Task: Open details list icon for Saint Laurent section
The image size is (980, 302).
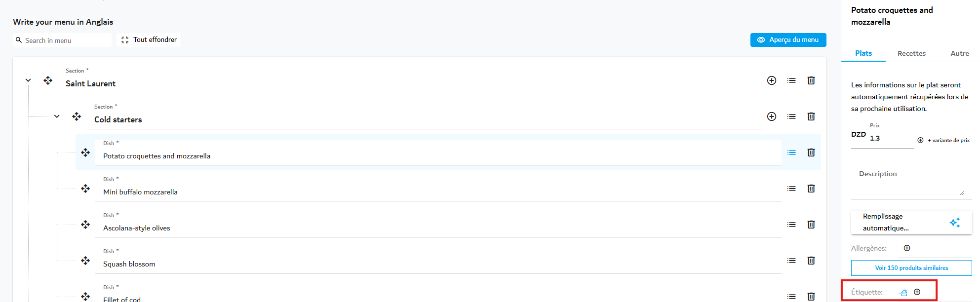Action: (x=791, y=80)
